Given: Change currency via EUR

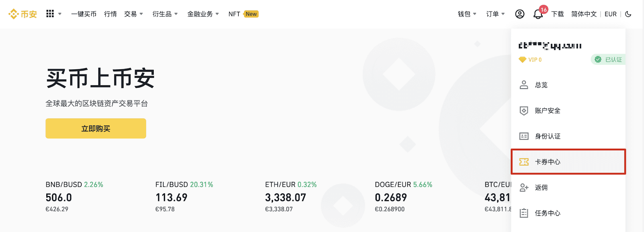Looking at the screenshot, I should (611, 14).
